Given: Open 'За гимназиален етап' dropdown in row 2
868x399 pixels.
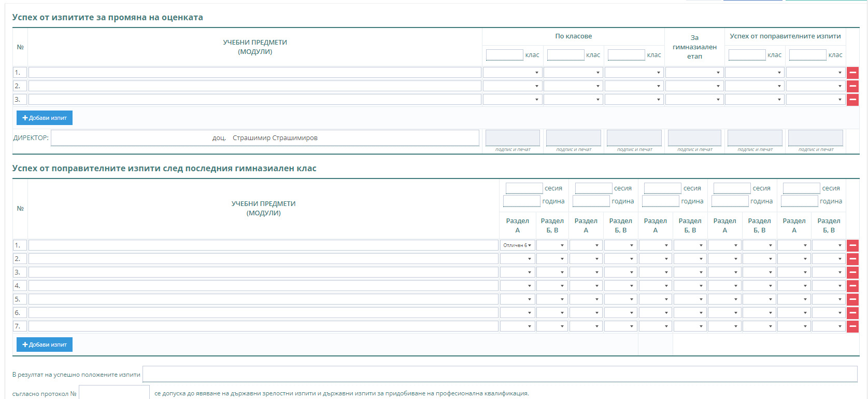Looking at the screenshot, I should coord(694,86).
